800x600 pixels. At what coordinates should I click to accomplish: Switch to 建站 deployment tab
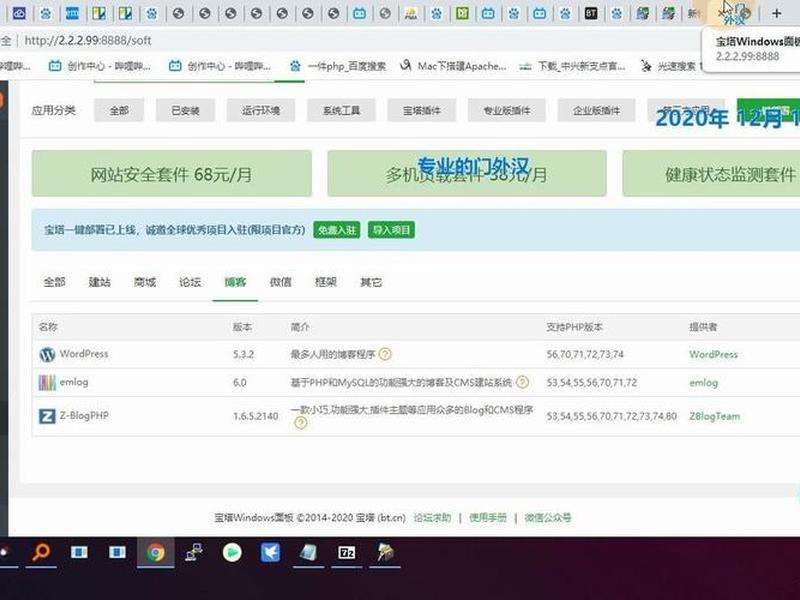tap(99, 282)
